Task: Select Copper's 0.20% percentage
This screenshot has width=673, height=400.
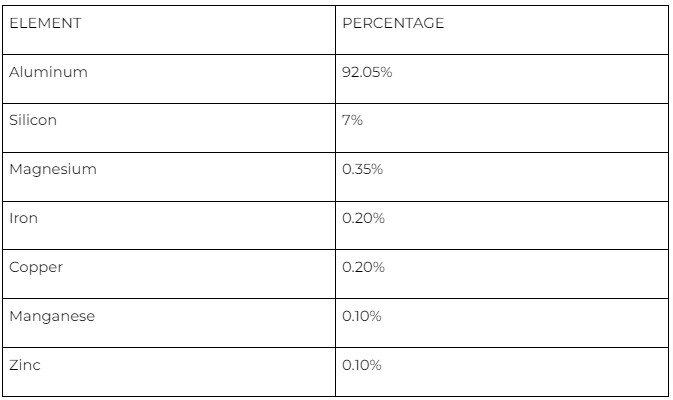Action: pyautogui.click(x=363, y=267)
